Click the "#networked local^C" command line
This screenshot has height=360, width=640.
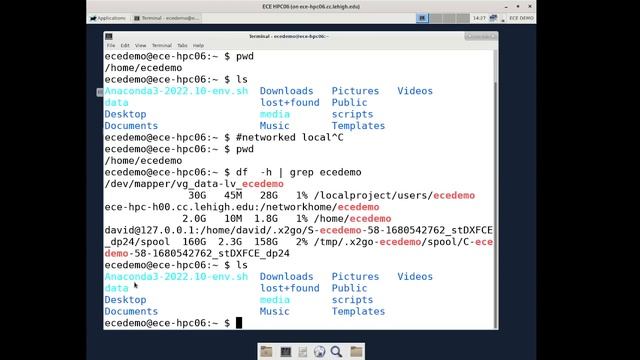289,138
